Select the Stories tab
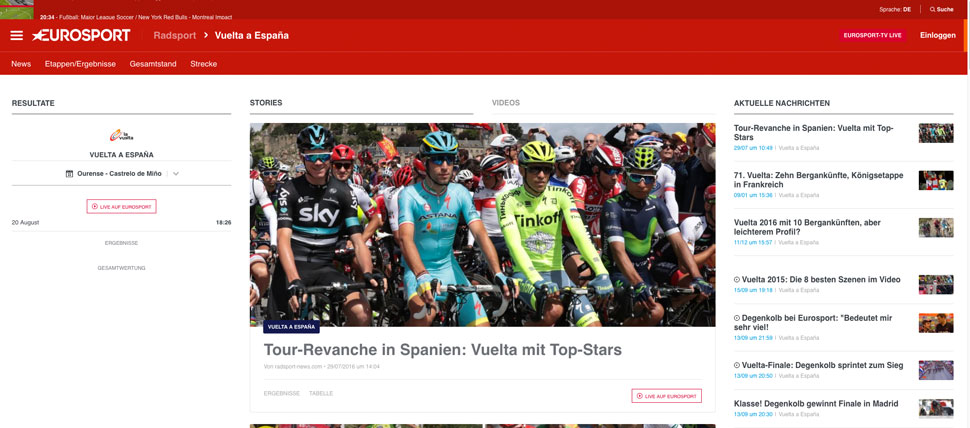 point(266,103)
